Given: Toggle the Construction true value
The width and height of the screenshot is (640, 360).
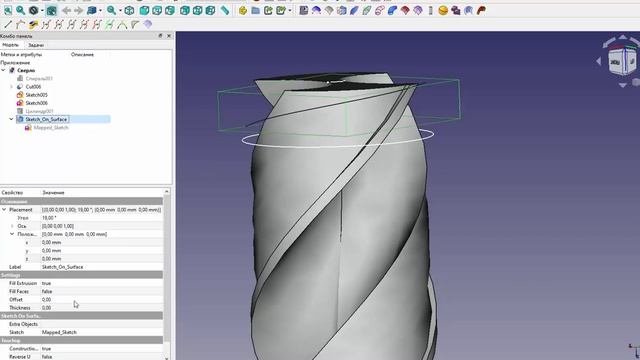Looking at the screenshot, I should (102, 348).
